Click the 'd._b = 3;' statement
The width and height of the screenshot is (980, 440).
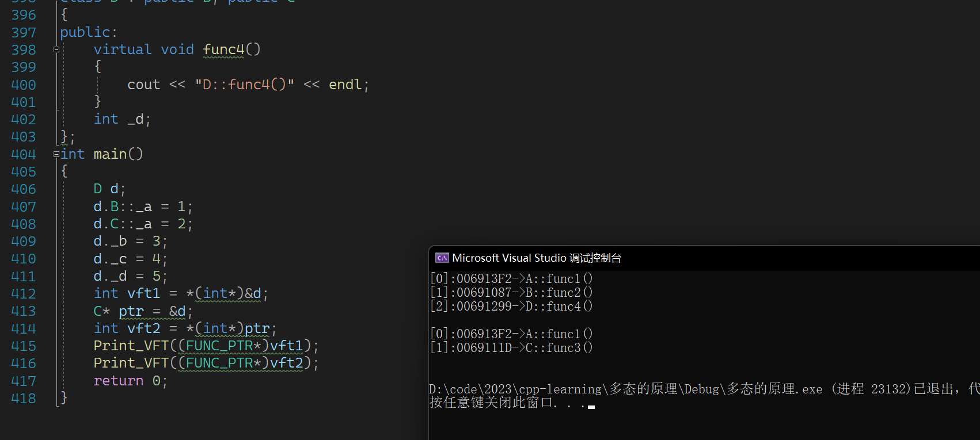[x=130, y=241]
